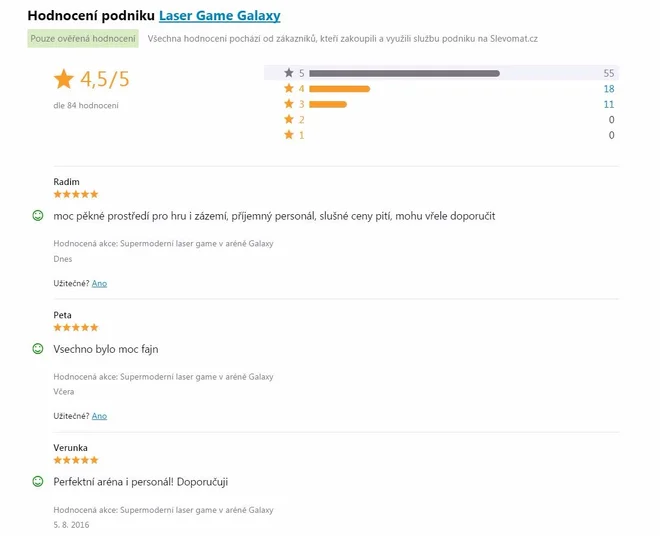Click Radim's five-star rating row

point(76,194)
